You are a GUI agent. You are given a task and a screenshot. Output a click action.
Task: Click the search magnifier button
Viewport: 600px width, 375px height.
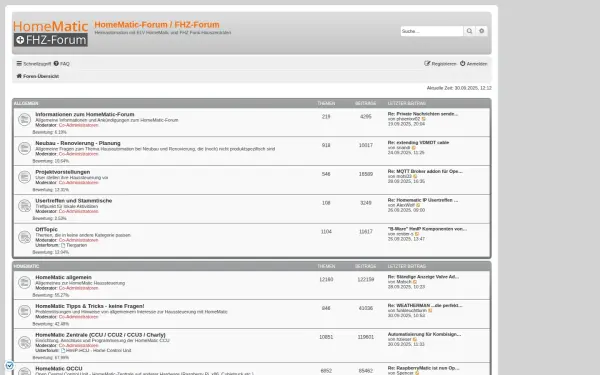click(x=469, y=31)
